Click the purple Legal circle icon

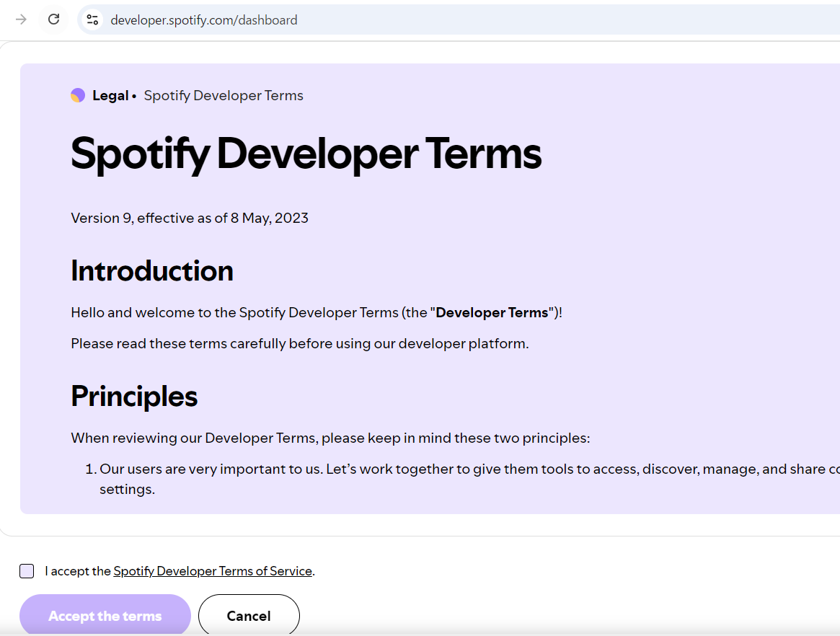coord(78,95)
